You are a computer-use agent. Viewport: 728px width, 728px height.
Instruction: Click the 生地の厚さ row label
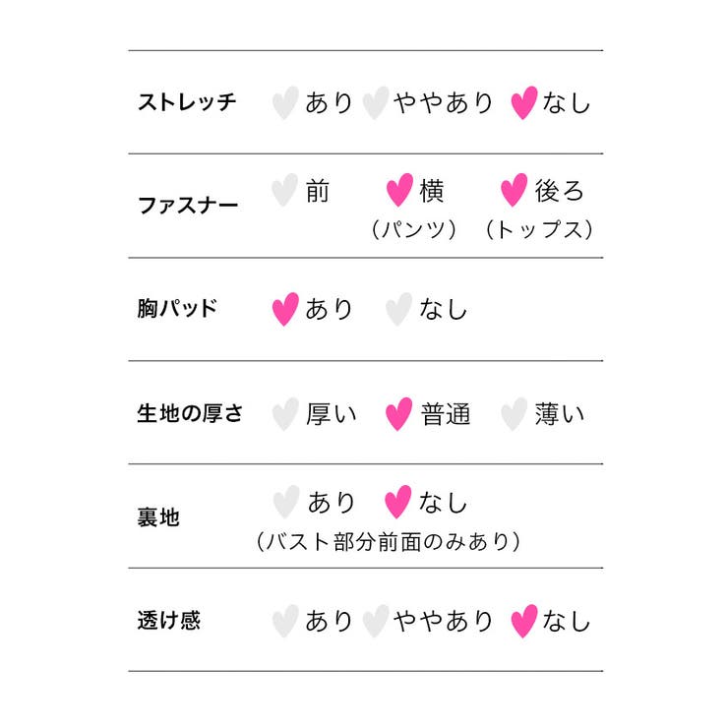(x=190, y=413)
